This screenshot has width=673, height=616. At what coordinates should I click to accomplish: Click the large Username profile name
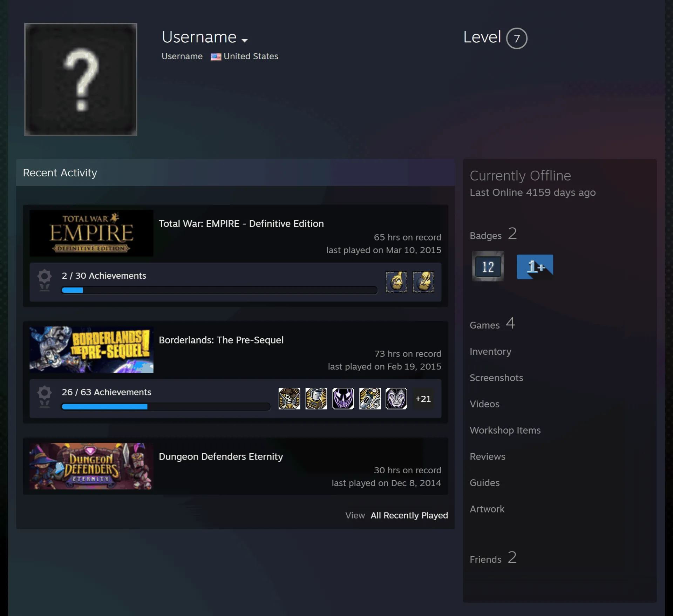[199, 37]
